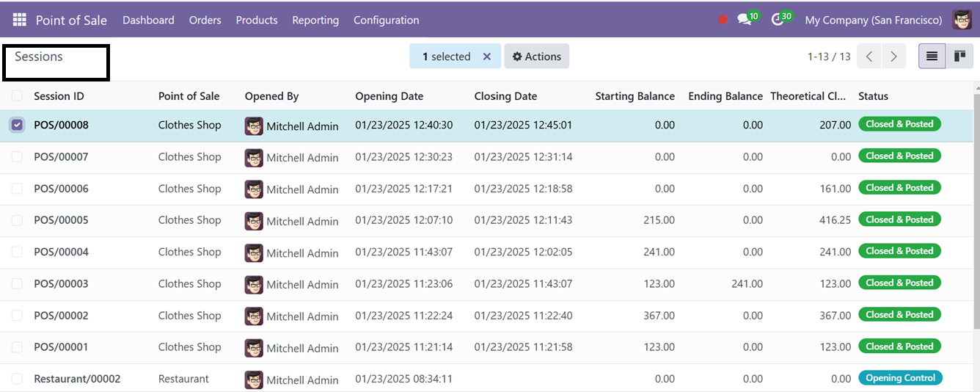This screenshot has height=392, width=980.
Task: Go to next page arrow
Action: pyautogui.click(x=893, y=57)
